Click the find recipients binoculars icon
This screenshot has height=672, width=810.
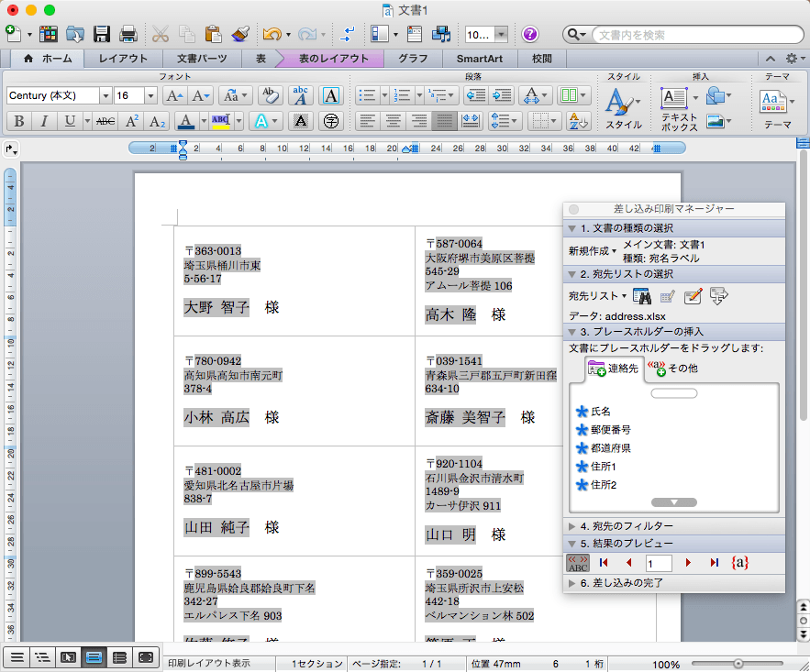[642, 295]
